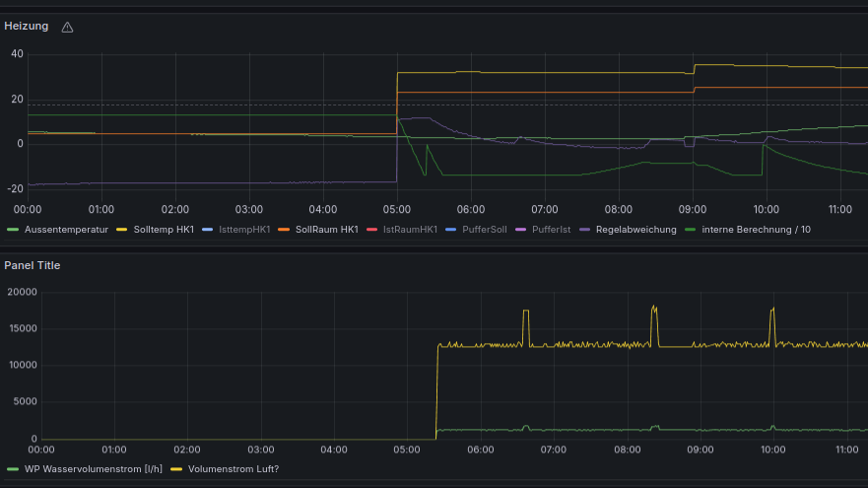Viewport: 868px width, 488px height.
Task: Click the -20 y-axis label in Heizung chart
Action: click(15, 188)
